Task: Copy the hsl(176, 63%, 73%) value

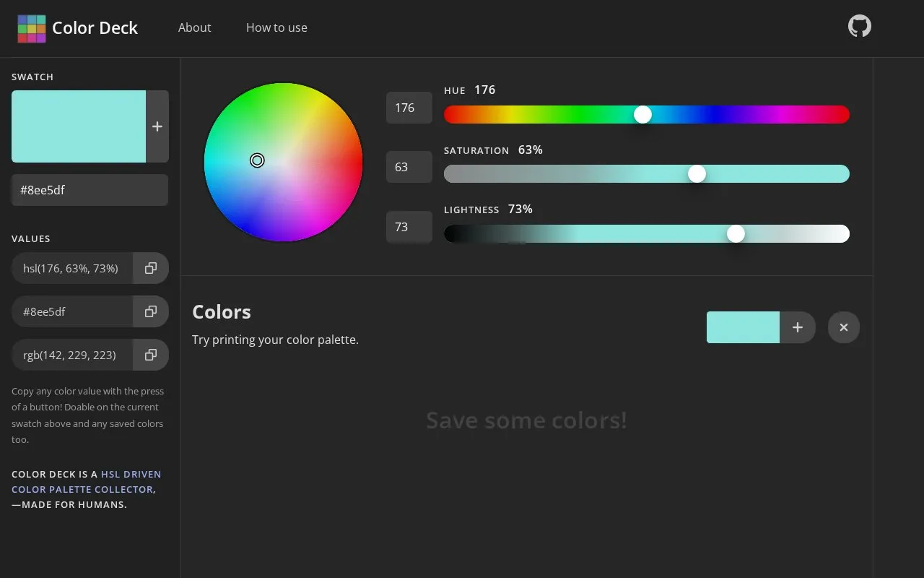Action: click(x=151, y=268)
